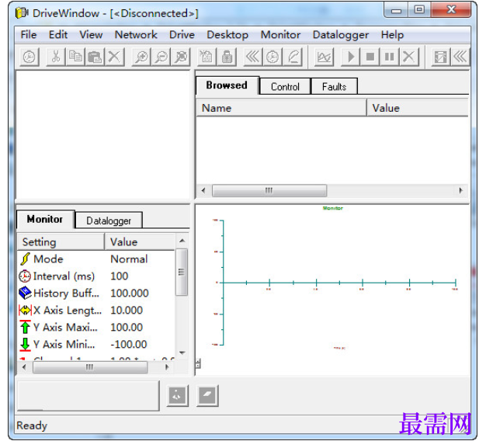Click the settings list horizontal scrollbar thumb
This screenshot has width=486, height=448.
tap(90, 367)
